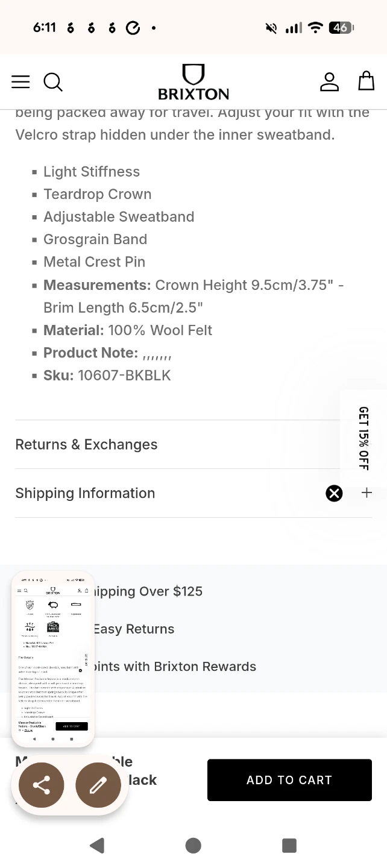The image size is (387, 868).
Task: Add the hat to cart
Action: [289, 780]
